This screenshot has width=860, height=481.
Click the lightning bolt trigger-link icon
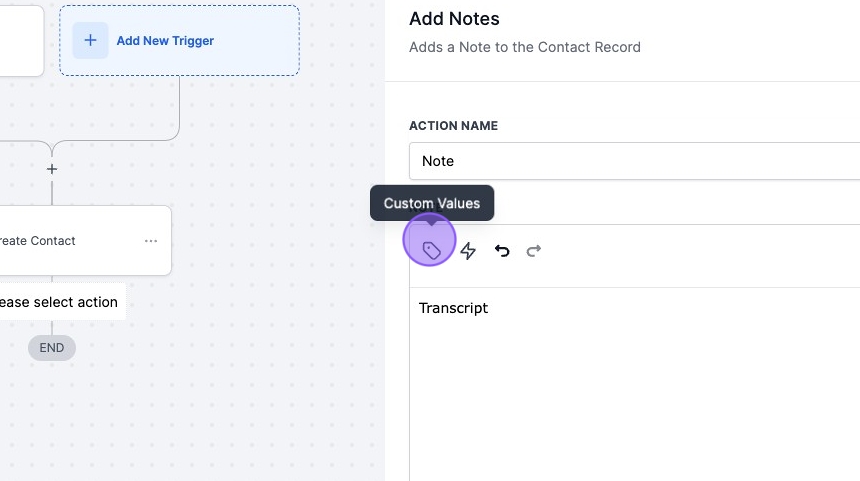coord(468,251)
